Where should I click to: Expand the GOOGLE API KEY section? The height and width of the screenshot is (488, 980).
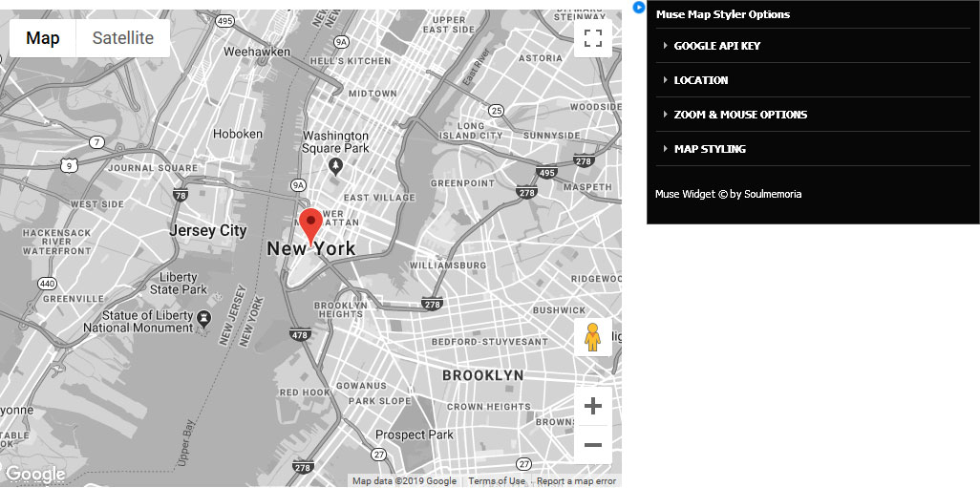point(813,46)
